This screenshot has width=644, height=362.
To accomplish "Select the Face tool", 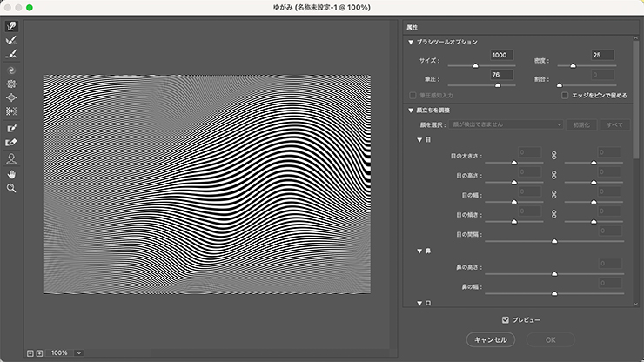I will point(12,158).
